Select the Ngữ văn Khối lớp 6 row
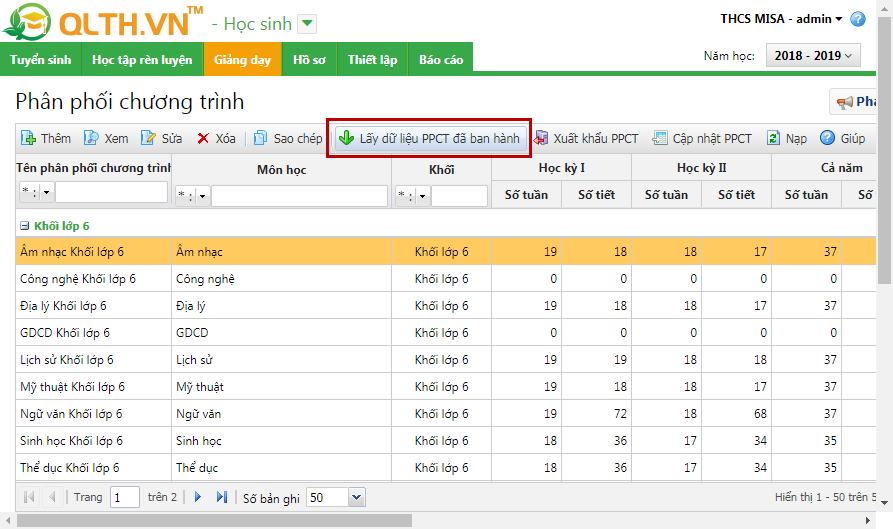893x529 pixels. pyautogui.click(x=446, y=413)
